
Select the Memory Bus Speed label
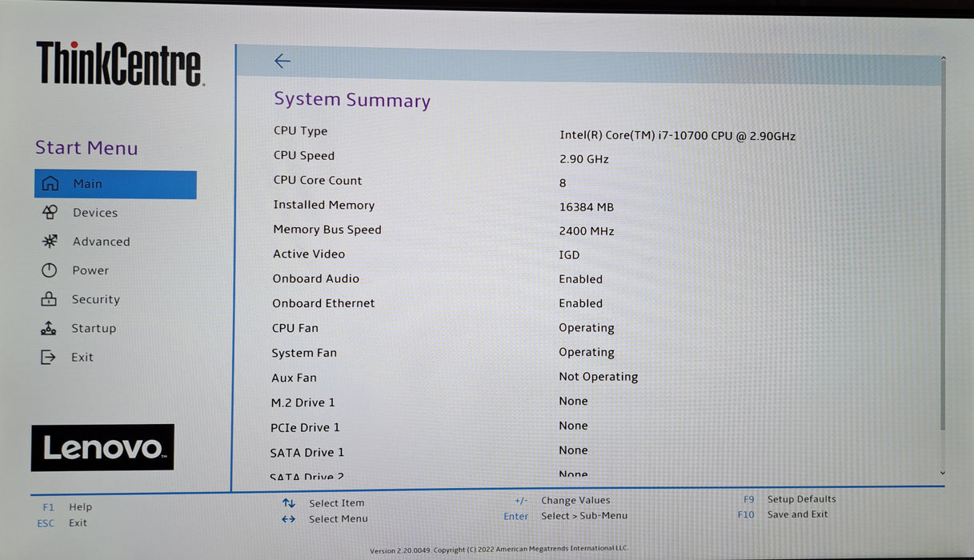327,230
